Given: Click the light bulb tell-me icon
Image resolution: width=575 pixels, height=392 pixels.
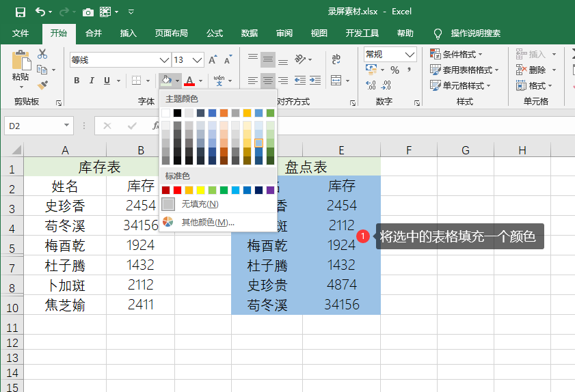Looking at the screenshot, I should click(438, 33).
